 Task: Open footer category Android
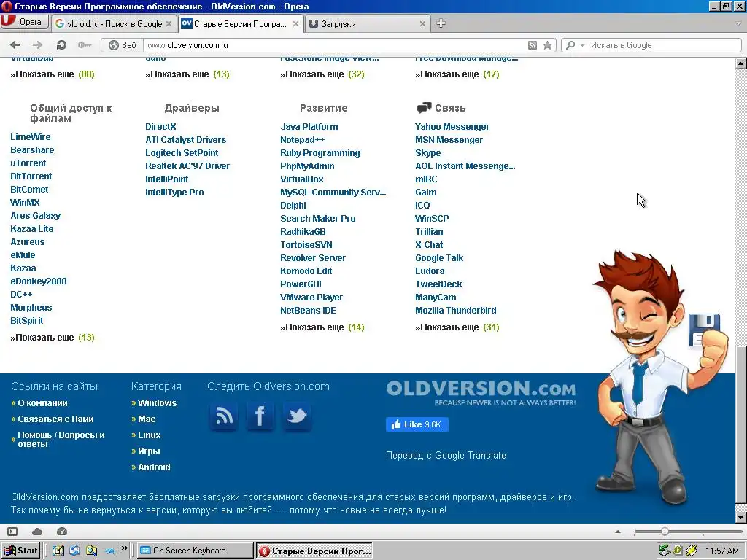pos(154,467)
